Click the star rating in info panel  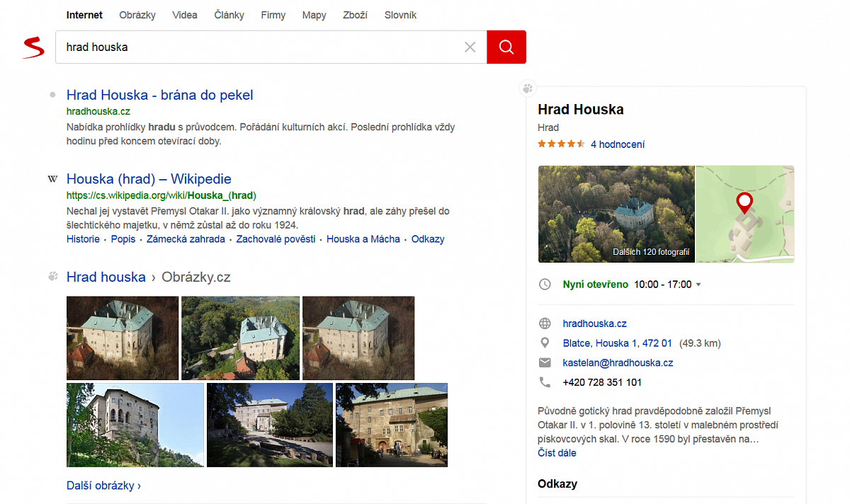561,144
